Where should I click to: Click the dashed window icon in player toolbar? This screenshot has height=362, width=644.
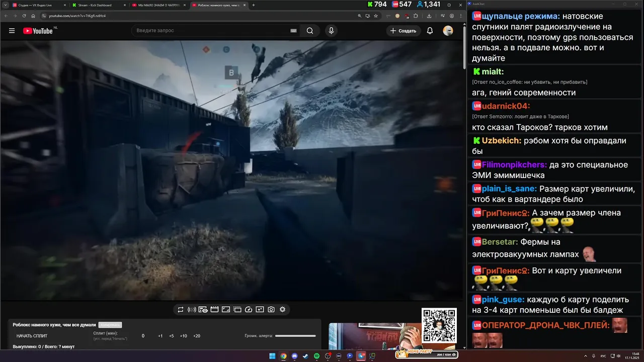tap(237, 310)
